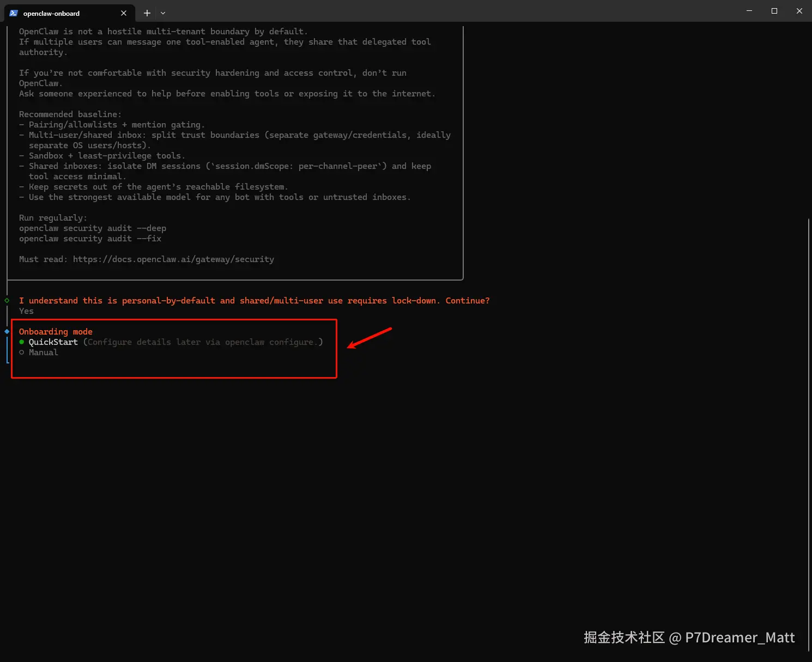This screenshot has height=662, width=812.
Task: Click the PowerShell icon in the tab
Action: pos(14,13)
